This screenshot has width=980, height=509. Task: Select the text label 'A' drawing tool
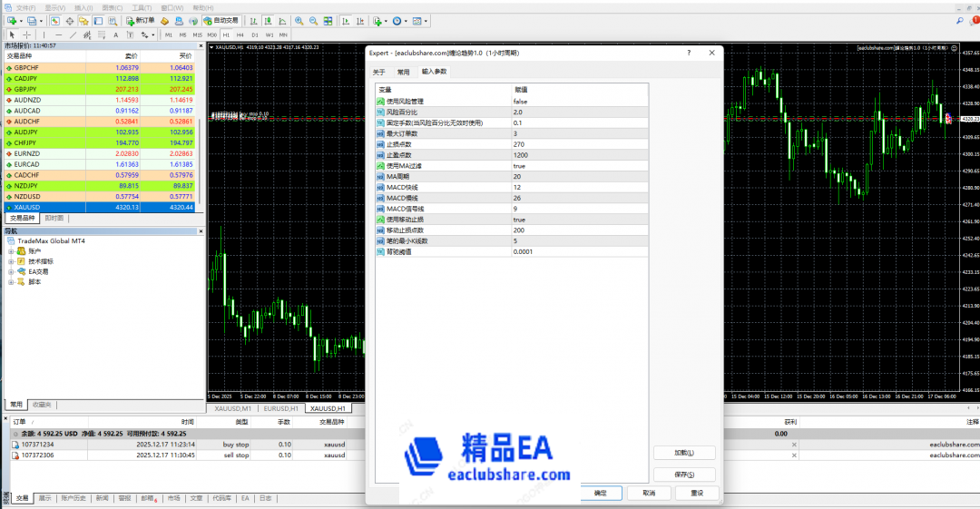tap(115, 34)
